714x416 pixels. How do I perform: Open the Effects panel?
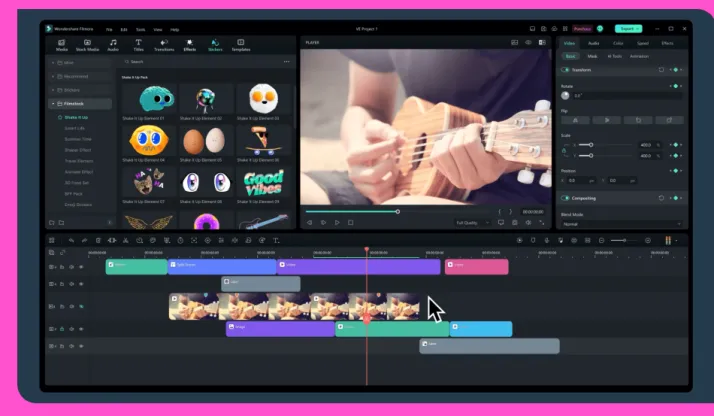click(x=190, y=44)
